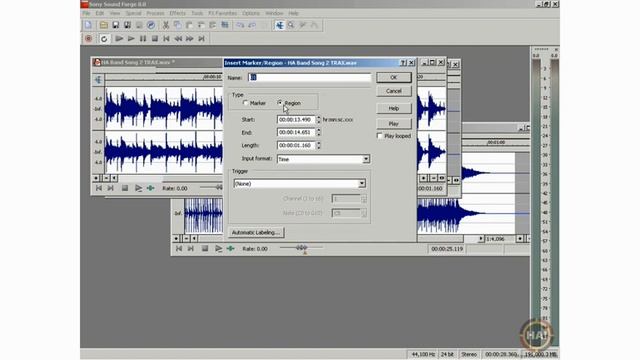
Task: Click the Start time field 00:00:13.490
Action: [x=296, y=119]
